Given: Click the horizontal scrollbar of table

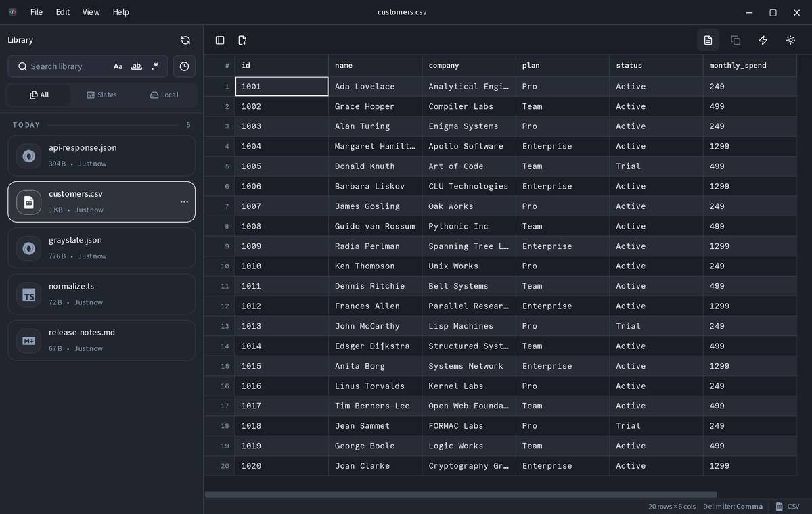Looking at the screenshot, I should tap(460, 494).
